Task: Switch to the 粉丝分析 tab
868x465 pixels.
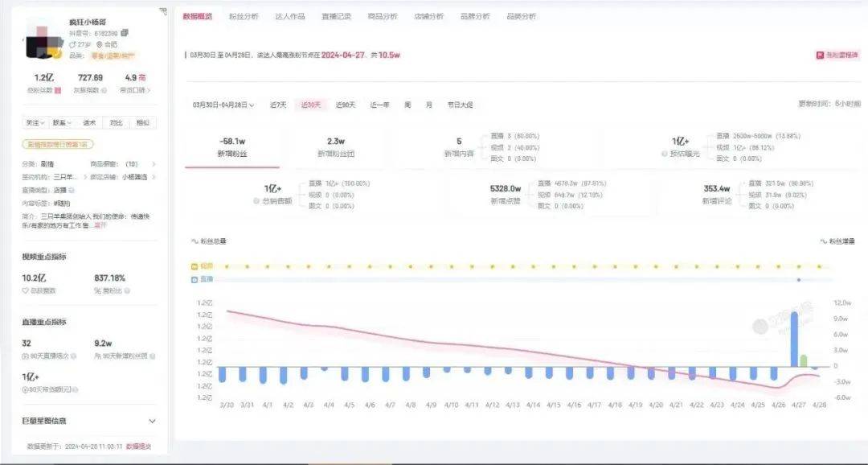Action: [x=242, y=16]
